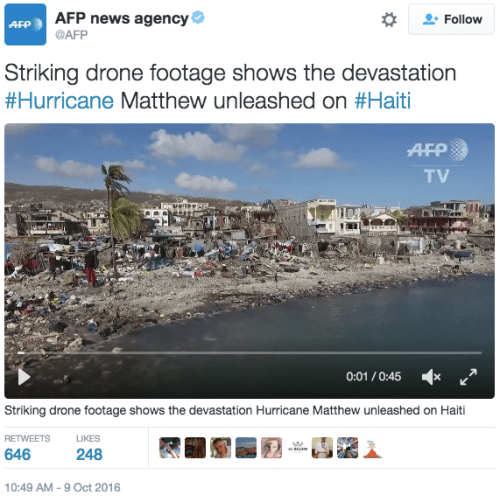Follow AFP news agency
The width and height of the screenshot is (500, 502).
pyautogui.click(x=451, y=19)
